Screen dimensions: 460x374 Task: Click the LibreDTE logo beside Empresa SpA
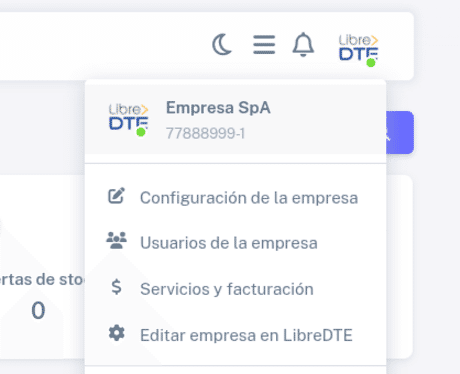128,120
